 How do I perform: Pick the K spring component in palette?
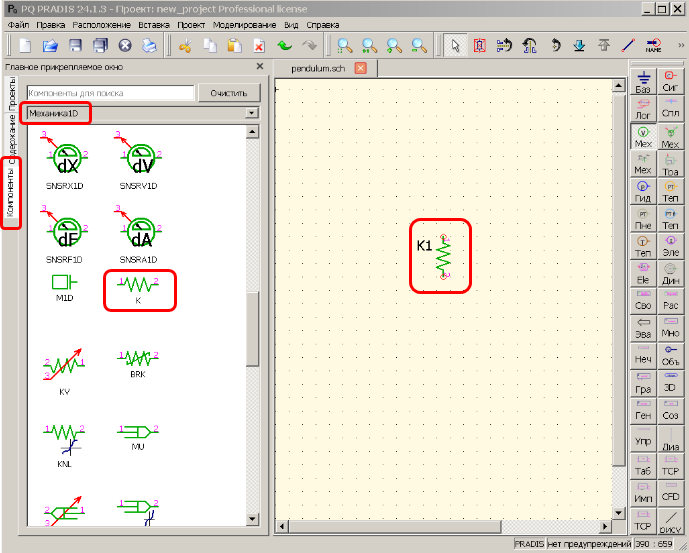(x=139, y=289)
